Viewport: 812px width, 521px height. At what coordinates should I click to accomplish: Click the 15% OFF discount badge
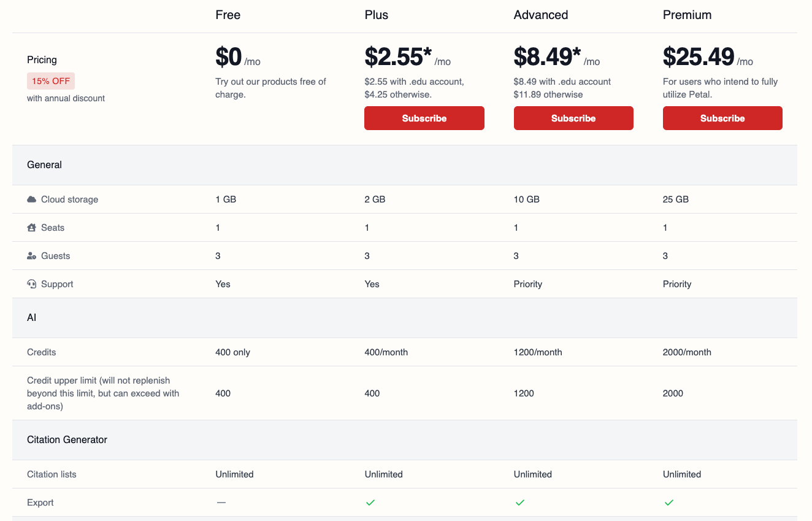[50, 81]
